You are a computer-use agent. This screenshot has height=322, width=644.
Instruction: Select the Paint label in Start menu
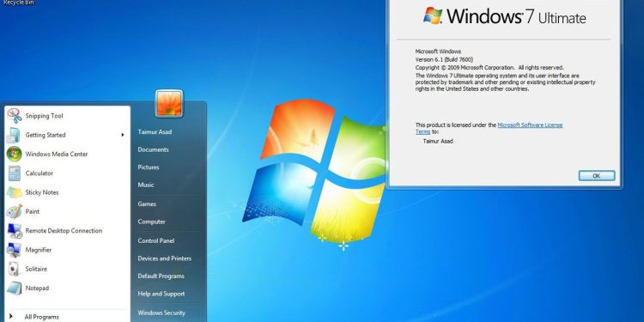pyautogui.click(x=33, y=211)
